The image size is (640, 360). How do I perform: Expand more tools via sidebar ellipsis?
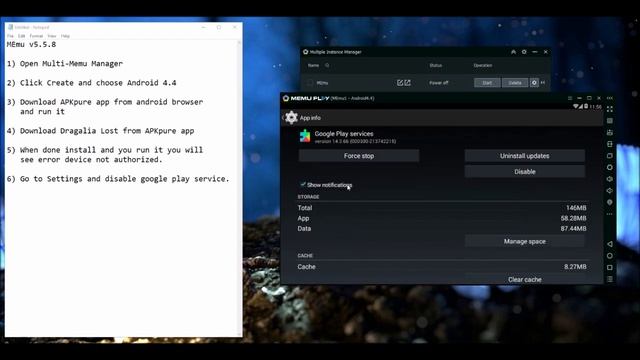609,214
